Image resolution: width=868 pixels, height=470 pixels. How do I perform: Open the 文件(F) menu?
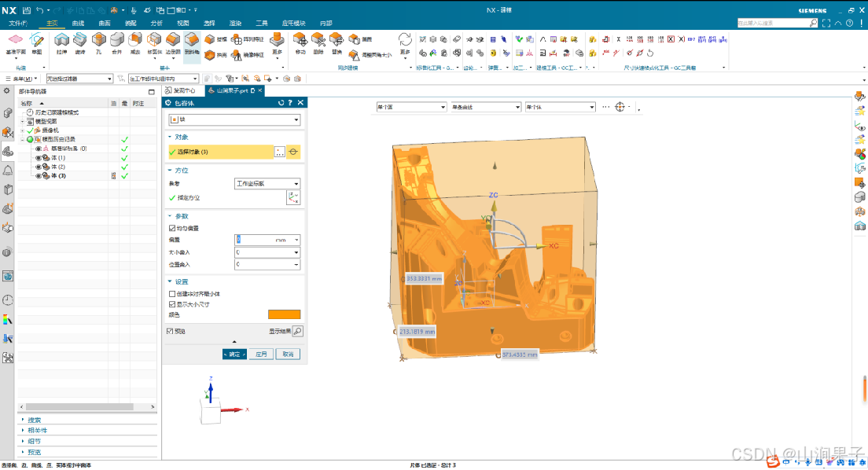click(x=18, y=24)
